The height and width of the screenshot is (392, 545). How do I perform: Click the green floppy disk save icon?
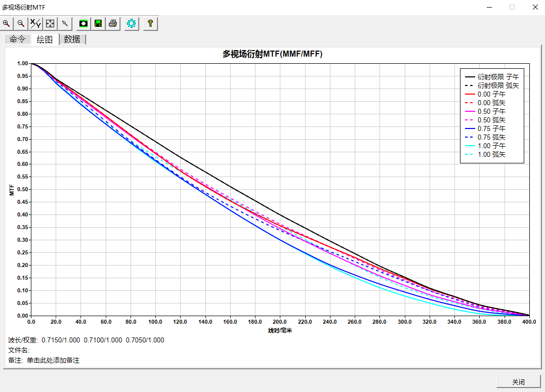click(98, 24)
